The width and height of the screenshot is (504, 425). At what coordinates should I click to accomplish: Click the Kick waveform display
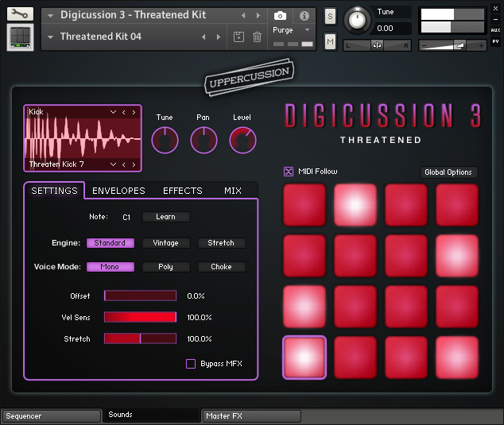(x=83, y=138)
